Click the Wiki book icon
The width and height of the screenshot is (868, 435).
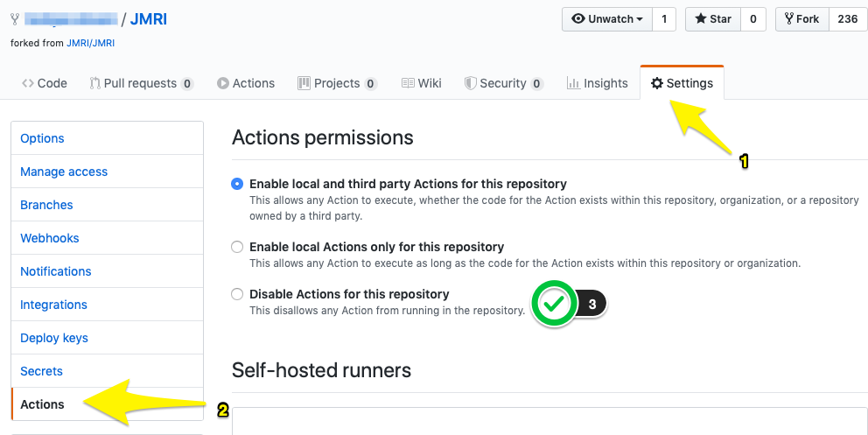408,83
